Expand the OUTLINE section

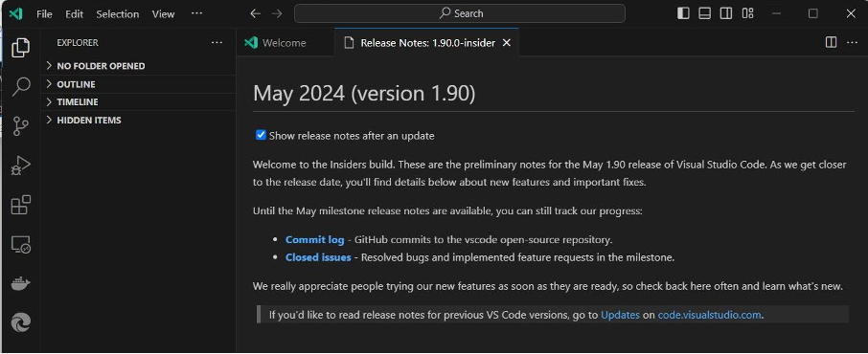click(x=138, y=84)
